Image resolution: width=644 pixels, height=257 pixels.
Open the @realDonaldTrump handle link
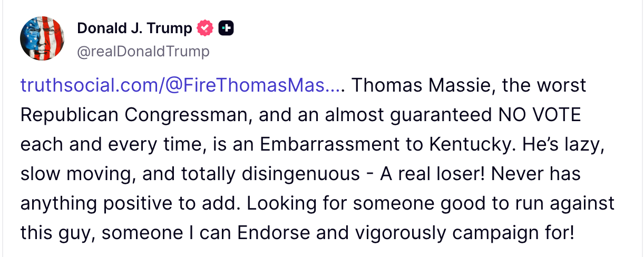click(143, 51)
